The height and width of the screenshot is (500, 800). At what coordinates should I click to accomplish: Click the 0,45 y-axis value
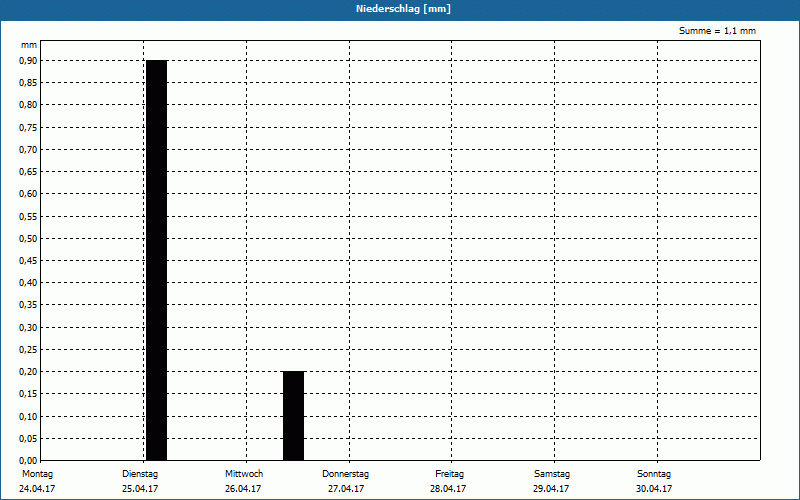click(28, 261)
